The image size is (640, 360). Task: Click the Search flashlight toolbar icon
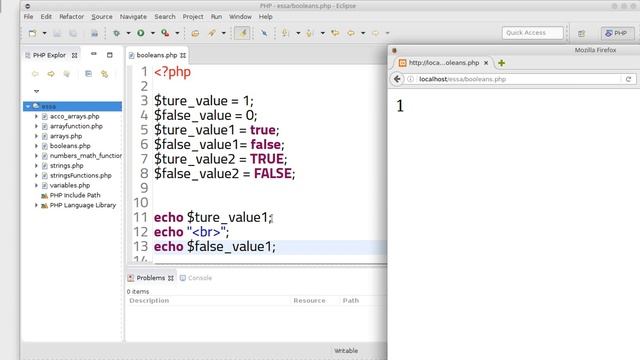coord(212,33)
